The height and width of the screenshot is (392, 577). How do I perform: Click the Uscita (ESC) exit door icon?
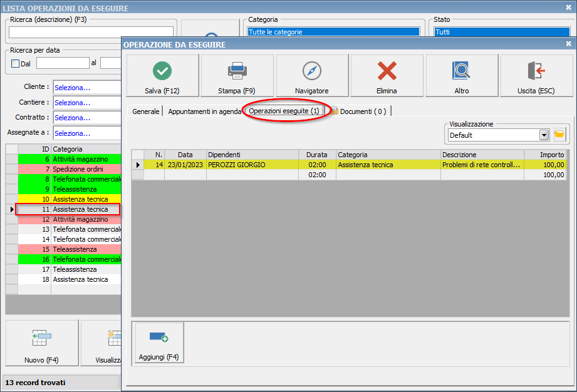[536, 71]
